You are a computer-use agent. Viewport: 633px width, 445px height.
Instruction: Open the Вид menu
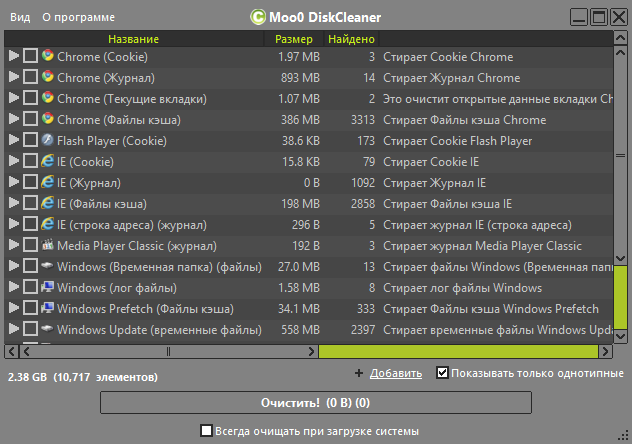click(x=20, y=17)
